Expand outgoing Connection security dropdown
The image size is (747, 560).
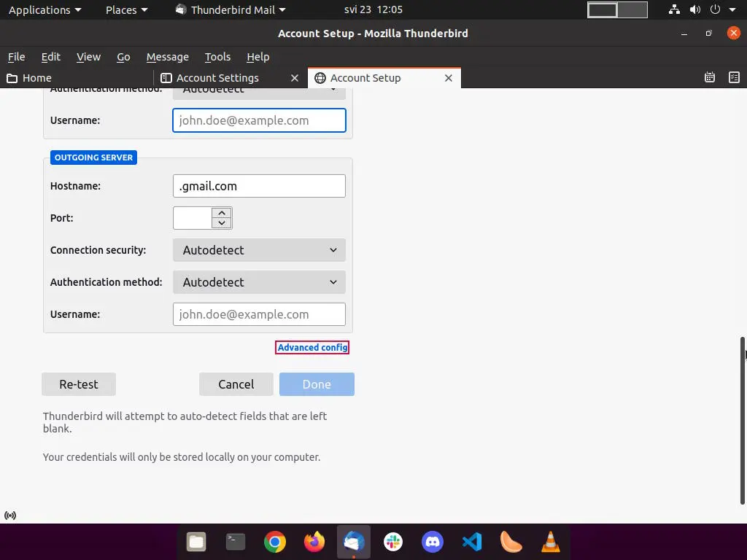pyautogui.click(x=259, y=250)
